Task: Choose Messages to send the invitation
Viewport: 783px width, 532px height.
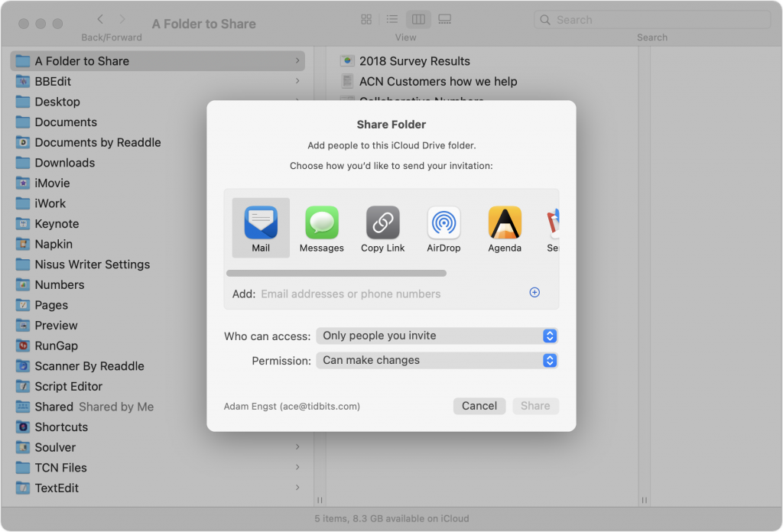Action: point(321,227)
